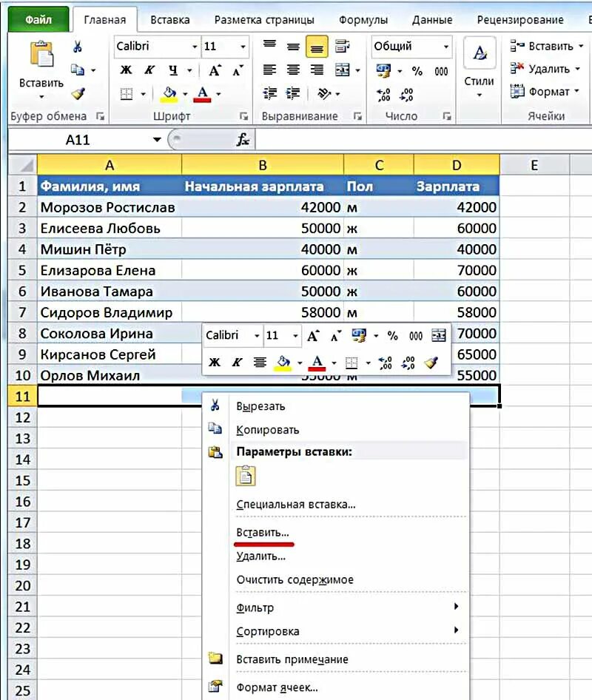Image resolution: width=592 pixels, height=700 pixels.
Task: Click the Copy icon in the clipboard group
Action: coord(78,70)
